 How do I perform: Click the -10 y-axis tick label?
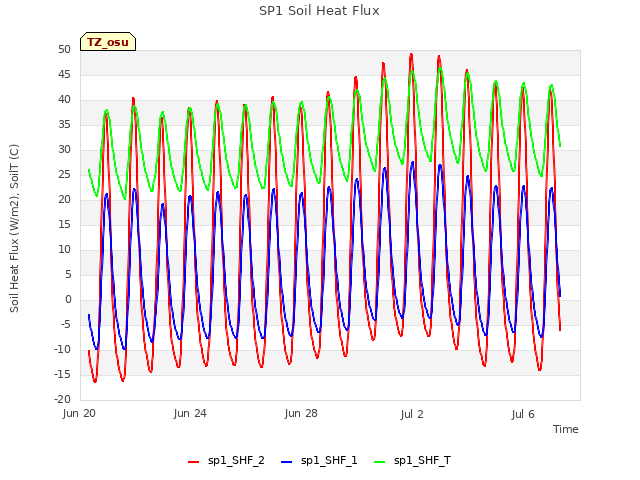pyautogui.click(x=62, y=349)
